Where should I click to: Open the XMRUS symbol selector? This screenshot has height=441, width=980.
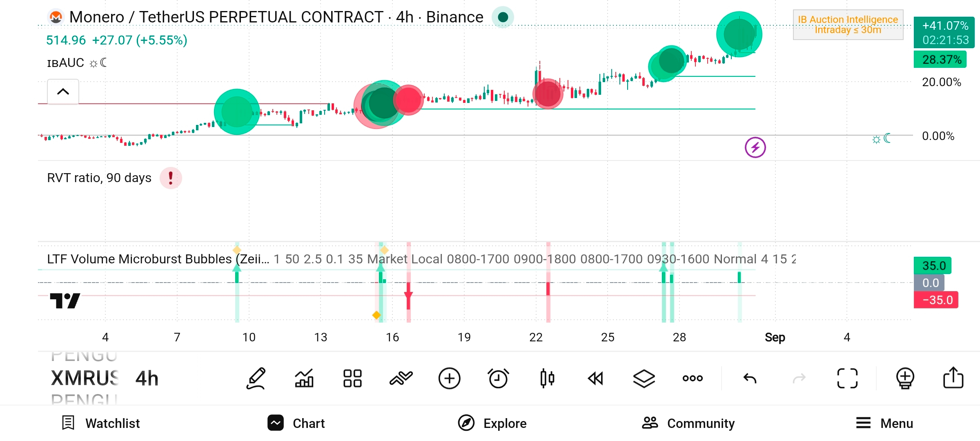(x=85, y=379)
